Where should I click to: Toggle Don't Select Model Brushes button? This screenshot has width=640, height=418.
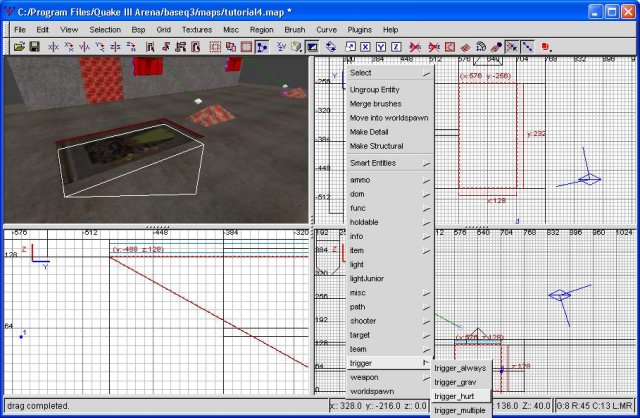[415, 47]
